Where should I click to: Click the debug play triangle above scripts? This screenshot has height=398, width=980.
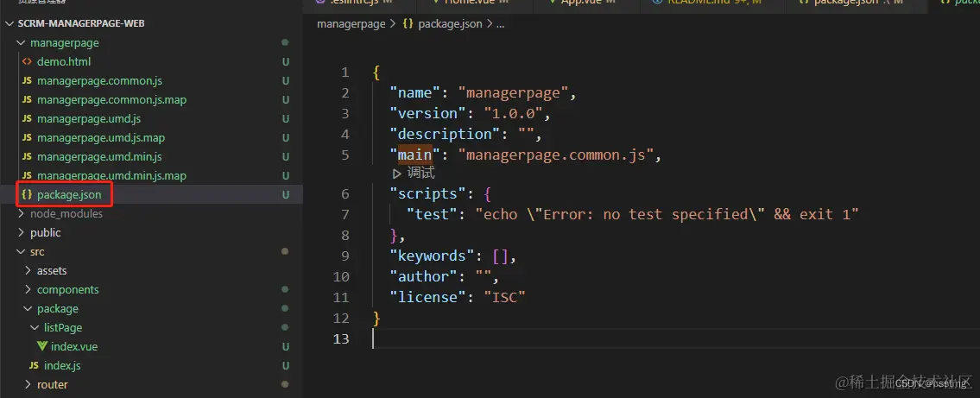pyautogui.click(x=396, y=174)
